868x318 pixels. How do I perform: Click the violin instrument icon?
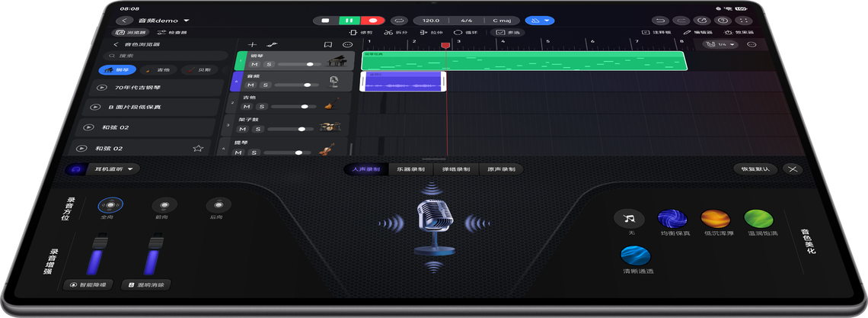point(327,150)
